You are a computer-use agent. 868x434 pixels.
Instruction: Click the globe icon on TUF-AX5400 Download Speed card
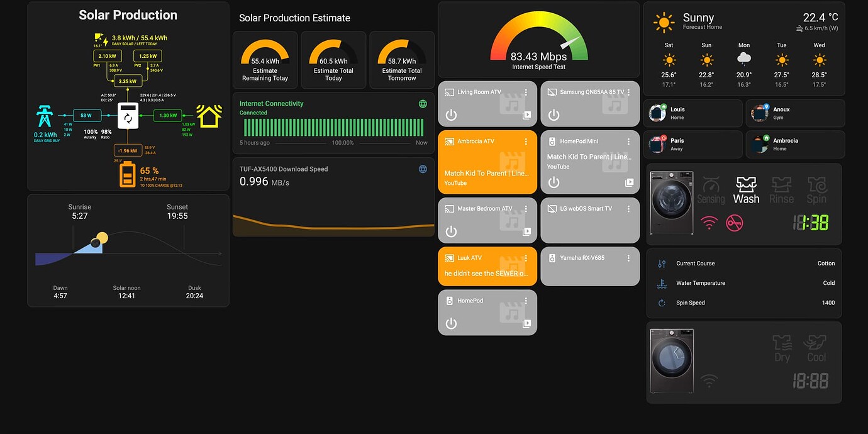(x=422, y=169)
